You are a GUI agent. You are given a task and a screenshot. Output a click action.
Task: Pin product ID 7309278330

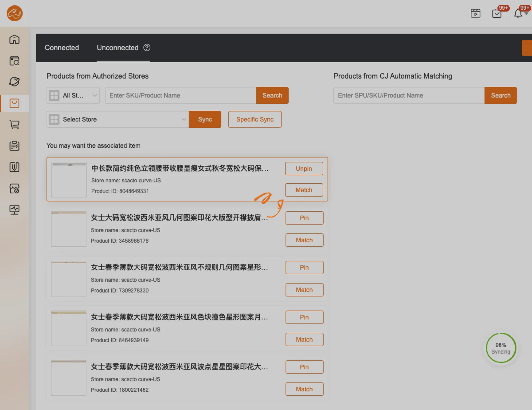tap(304, 268)
